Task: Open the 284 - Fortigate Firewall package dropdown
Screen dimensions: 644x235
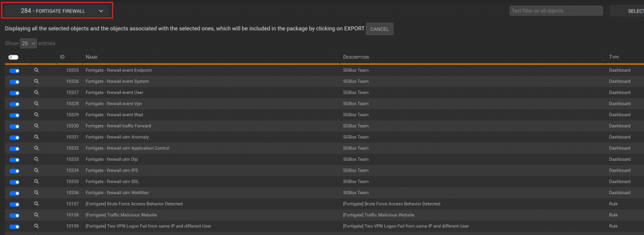Action: click(x=57, y=11)
